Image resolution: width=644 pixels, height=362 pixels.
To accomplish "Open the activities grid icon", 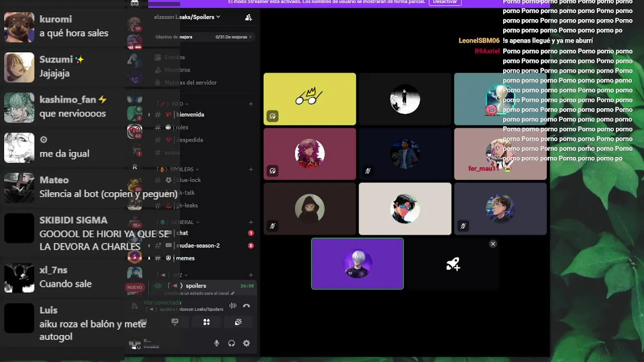I will (206, 322).
